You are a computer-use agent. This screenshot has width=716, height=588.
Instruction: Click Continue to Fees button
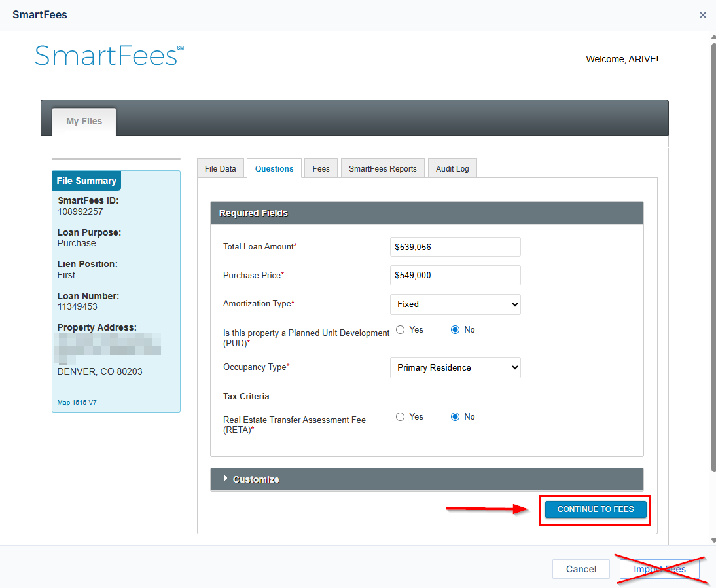click(596, 509)
